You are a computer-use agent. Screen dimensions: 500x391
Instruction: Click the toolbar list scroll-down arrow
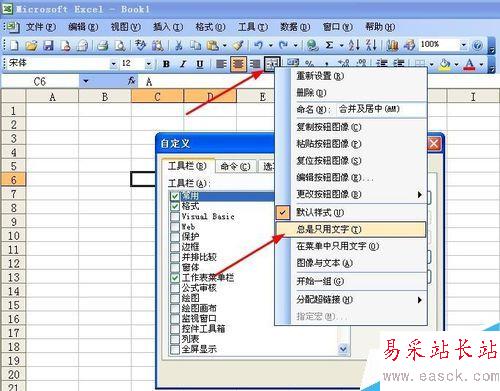click(x=343, y=349)
